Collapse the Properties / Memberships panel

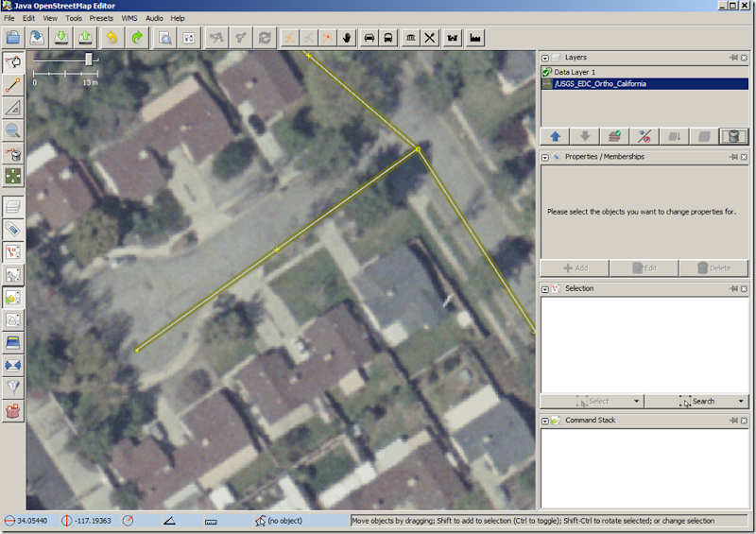545,157
